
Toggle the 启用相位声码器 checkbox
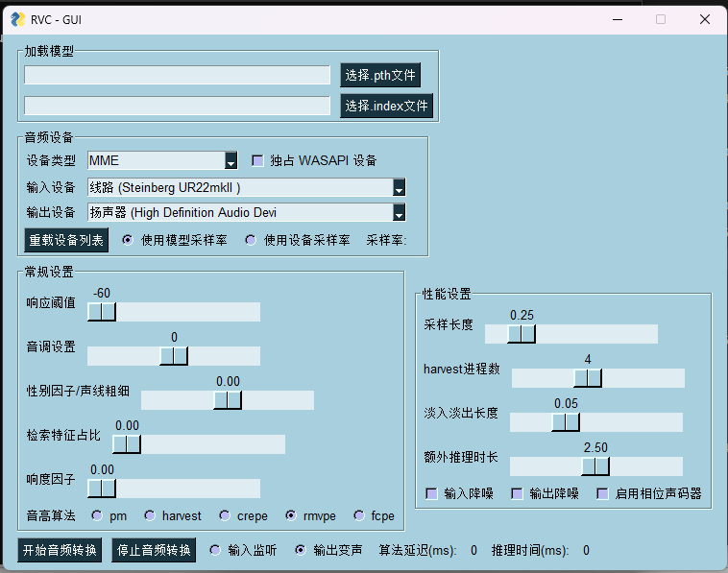tap(602, 493)
